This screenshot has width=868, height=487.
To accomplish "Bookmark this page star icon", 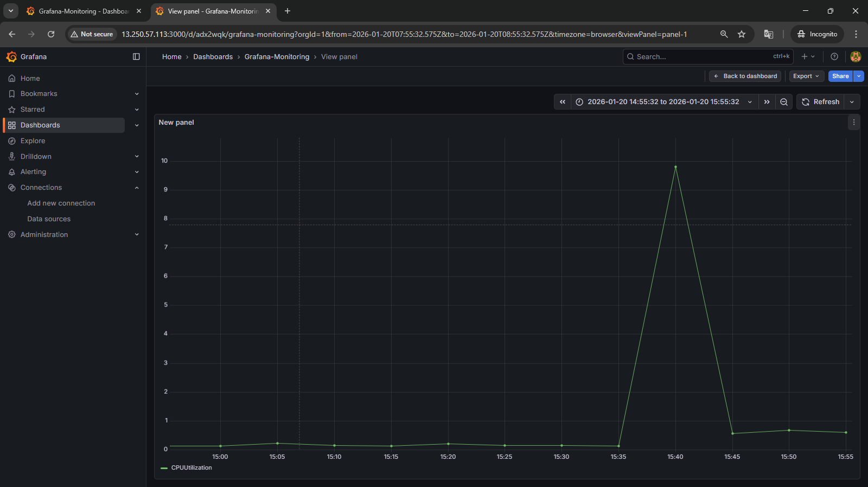I will (742, 34).
